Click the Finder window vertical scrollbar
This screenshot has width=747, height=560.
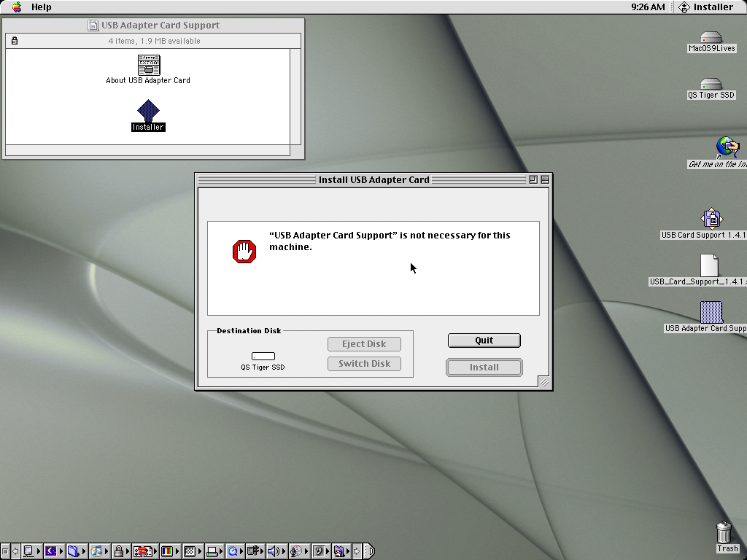(295, 96)
